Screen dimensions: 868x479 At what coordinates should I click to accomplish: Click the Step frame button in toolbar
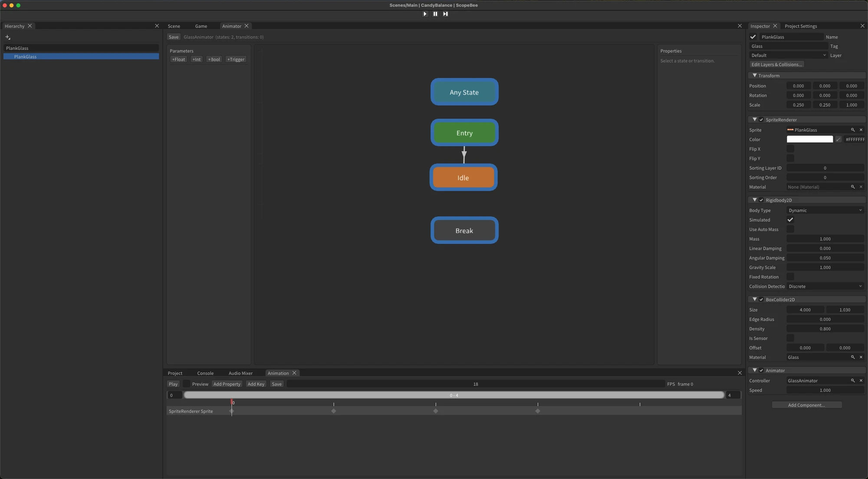coord(445,14)
